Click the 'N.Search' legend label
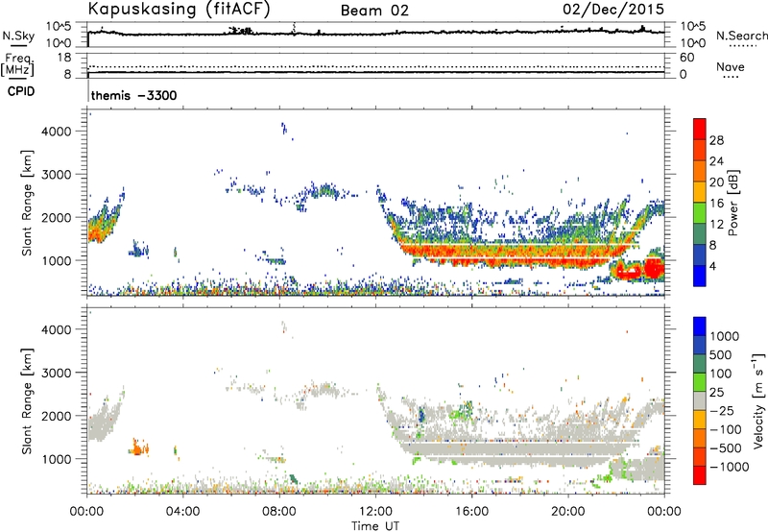768x532 pixels. 742,36
